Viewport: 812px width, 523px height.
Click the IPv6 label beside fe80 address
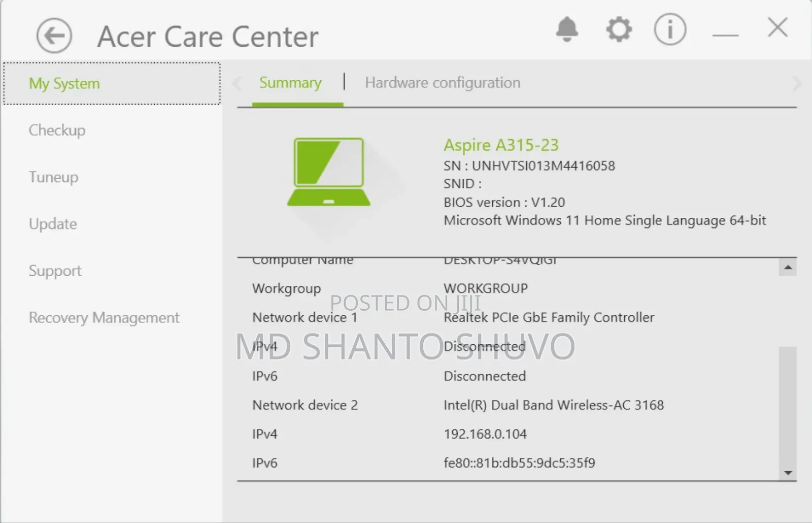(264, 463)
